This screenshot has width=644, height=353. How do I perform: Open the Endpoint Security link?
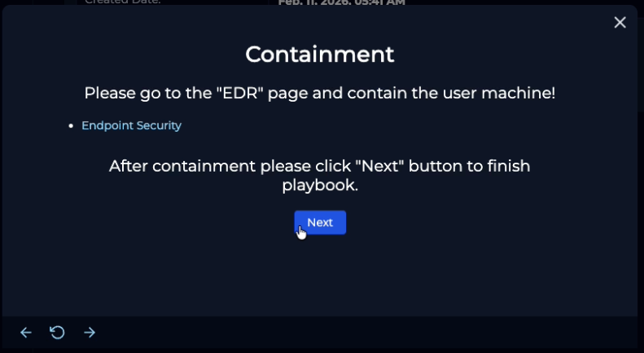(x=131, y=125)
